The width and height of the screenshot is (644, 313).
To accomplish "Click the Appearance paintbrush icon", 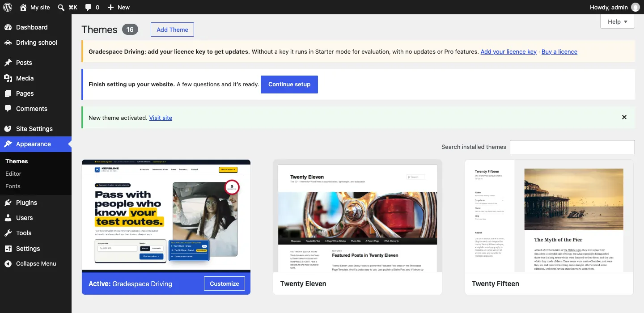I will coord(8,144).
